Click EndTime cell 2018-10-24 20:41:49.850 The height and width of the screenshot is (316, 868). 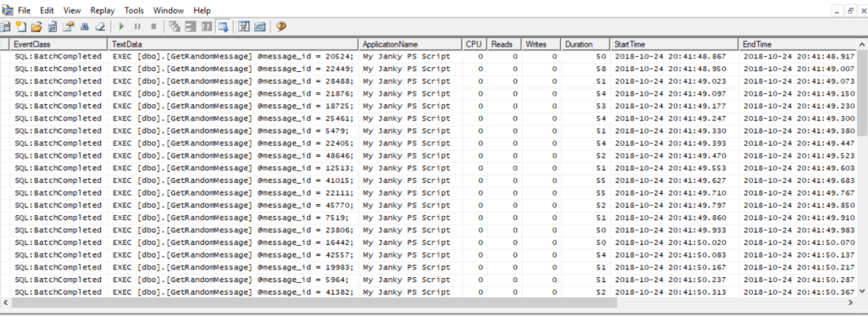[x=798, y=205]
